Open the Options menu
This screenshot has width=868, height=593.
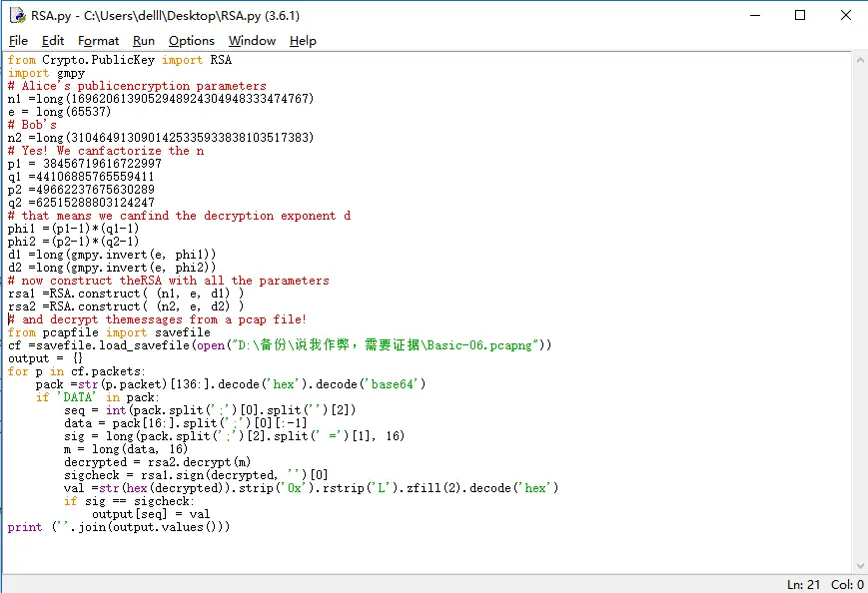click(x=191, y=41)
